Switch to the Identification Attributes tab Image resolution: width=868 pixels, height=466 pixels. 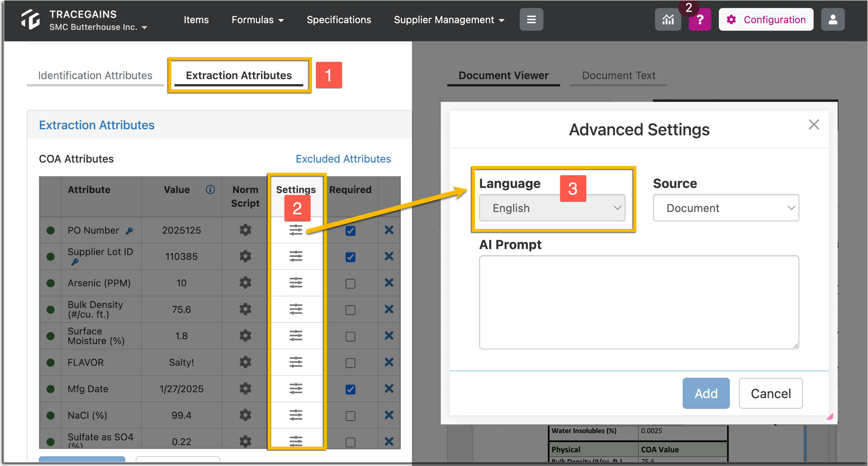click(x=95, y=75)
